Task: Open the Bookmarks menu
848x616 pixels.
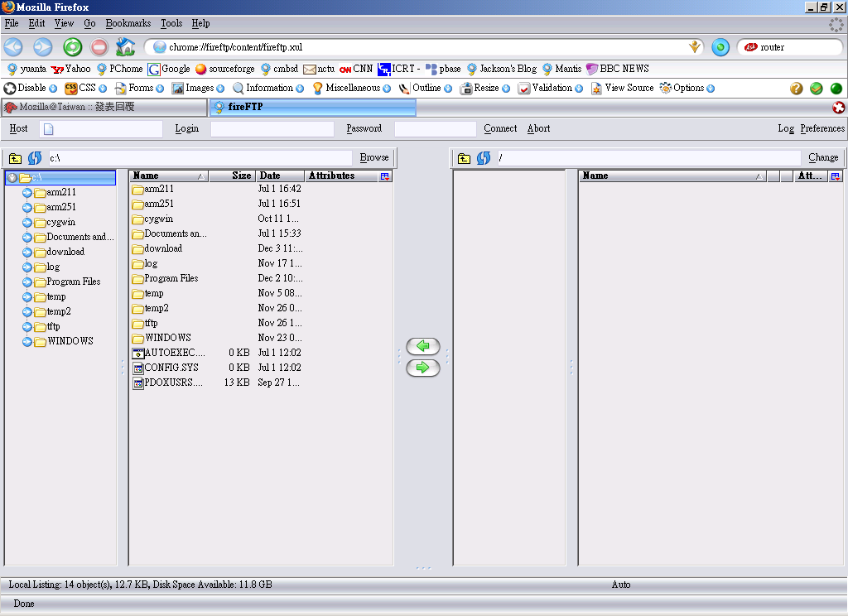Action: pos(128,24)
